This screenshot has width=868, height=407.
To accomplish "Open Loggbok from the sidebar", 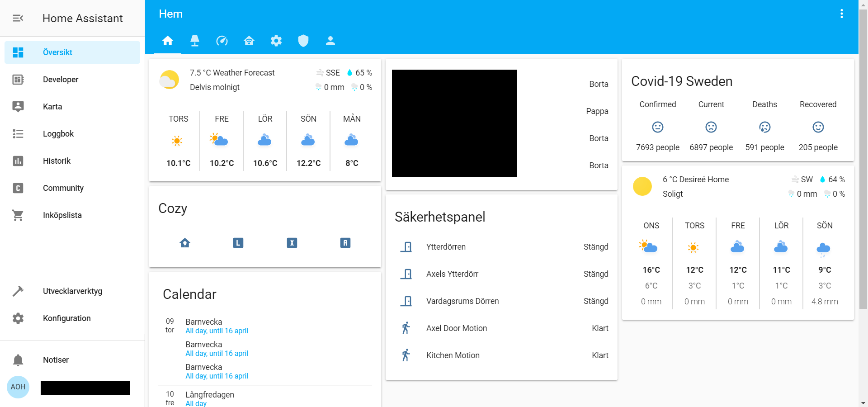I will tap(58, 134).
